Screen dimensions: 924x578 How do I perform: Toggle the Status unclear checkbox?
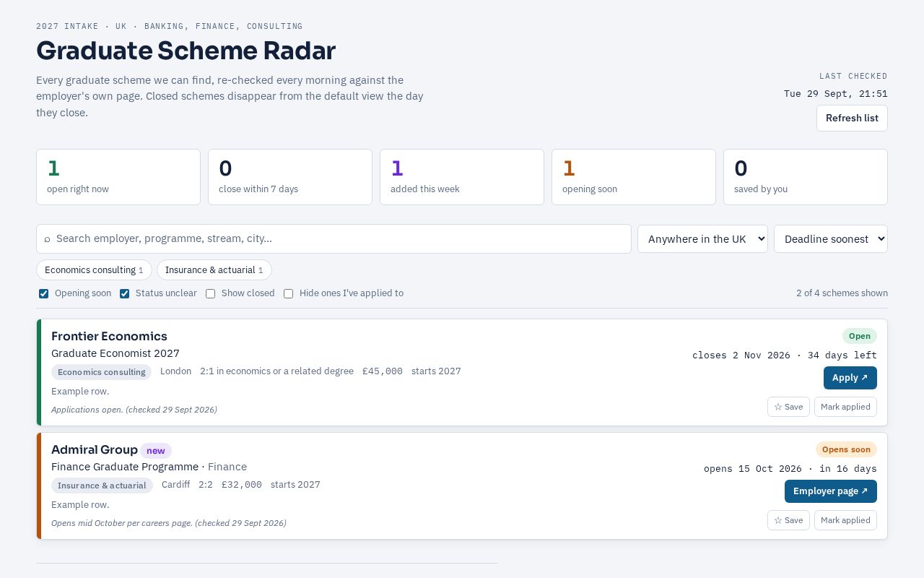(x=125, y=293)
